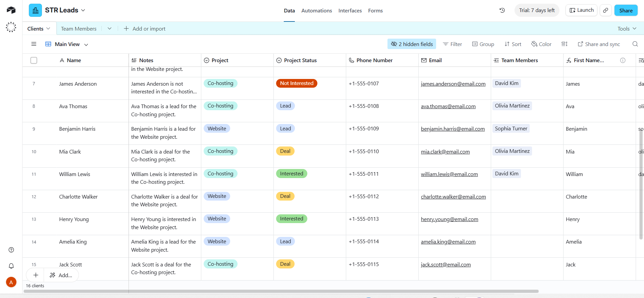Expand the STR Leads base name dropdown

click(83, 10)
